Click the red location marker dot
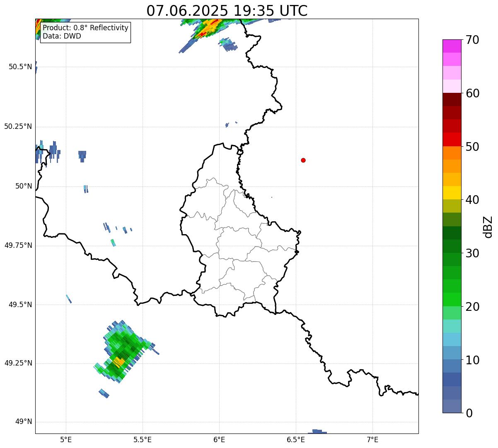 click(x=303, y=160)
